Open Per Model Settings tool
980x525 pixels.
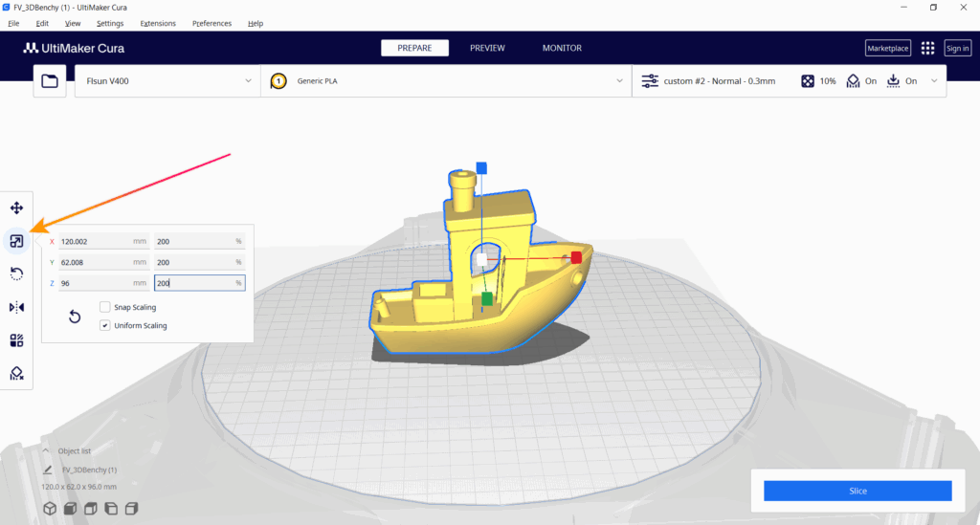[x=17, y=340]
